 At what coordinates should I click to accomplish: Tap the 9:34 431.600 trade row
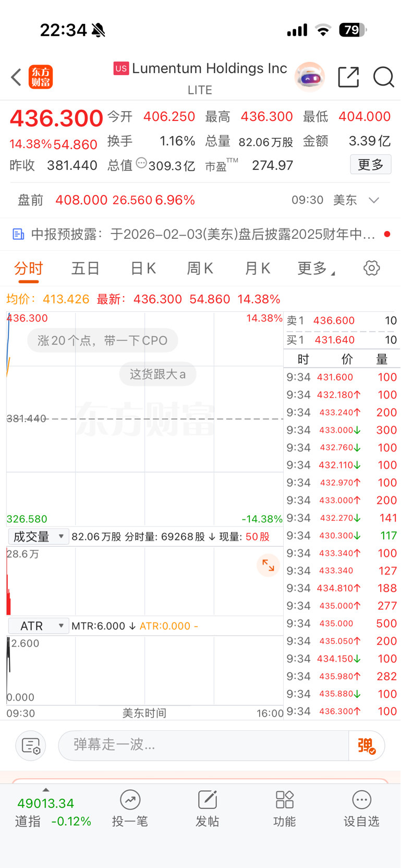[x=342, y=377]
